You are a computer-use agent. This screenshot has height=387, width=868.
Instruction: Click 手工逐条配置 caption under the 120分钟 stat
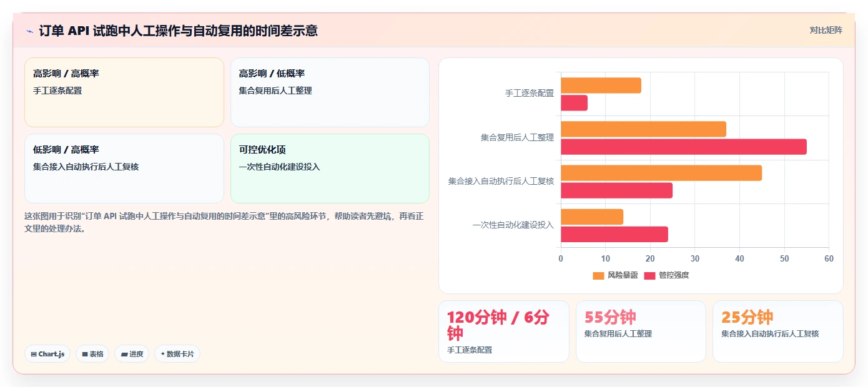click(470, 350)
